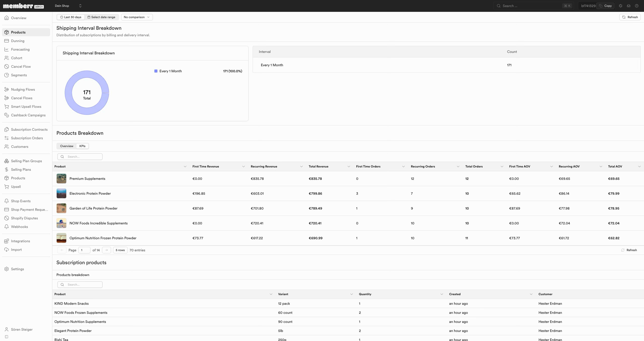Open the help icon in top bar
This screenshot has width=644, height=341.
point(637,6)
